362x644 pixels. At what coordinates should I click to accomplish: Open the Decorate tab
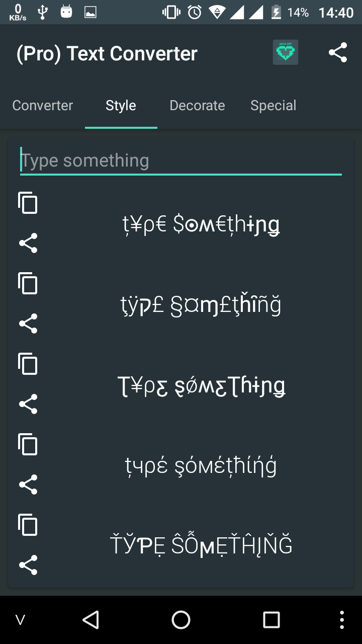click(197, 106)
